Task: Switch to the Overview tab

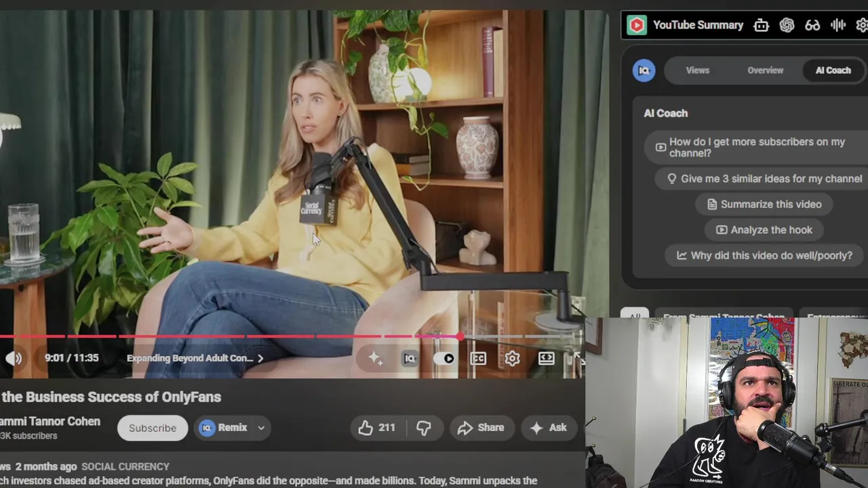Action: tap(765, 70)
